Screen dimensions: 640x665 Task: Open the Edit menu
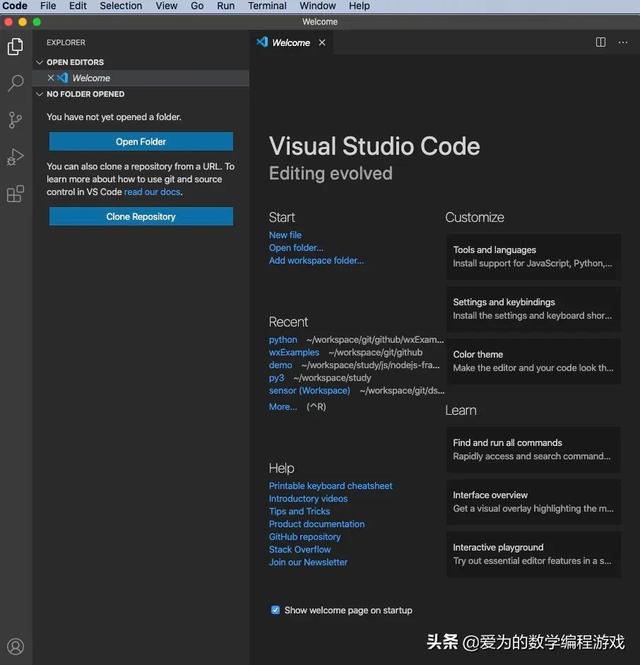(78, 6)
